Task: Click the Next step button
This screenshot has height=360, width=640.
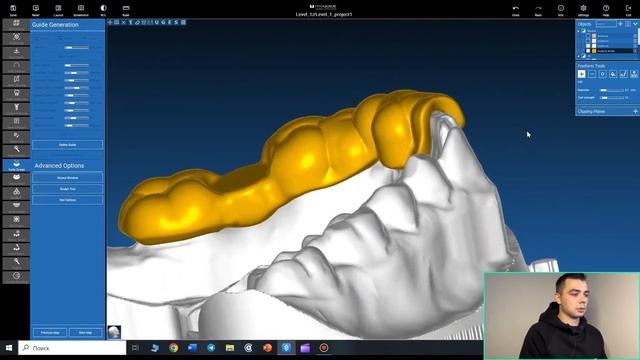Action: [x=85, y=332]
